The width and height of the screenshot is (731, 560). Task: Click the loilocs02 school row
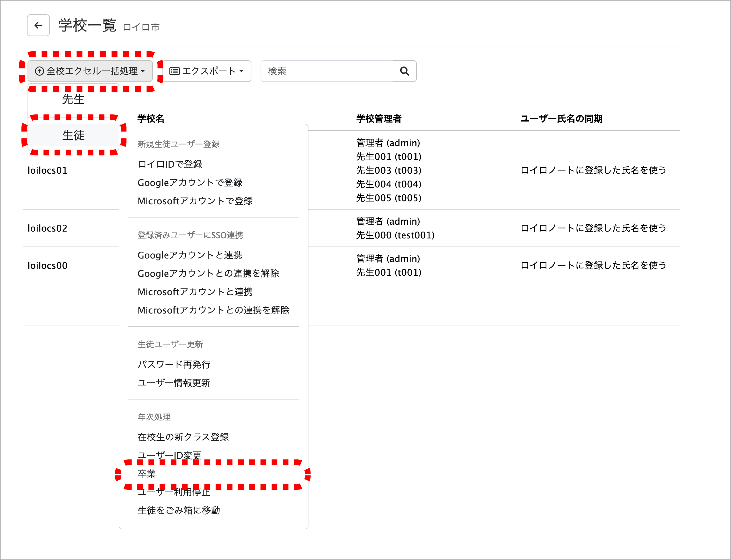coord(48,228)
